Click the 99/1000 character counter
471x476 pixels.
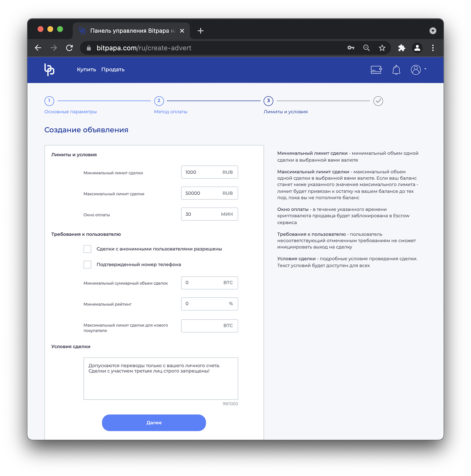point(230,404)
